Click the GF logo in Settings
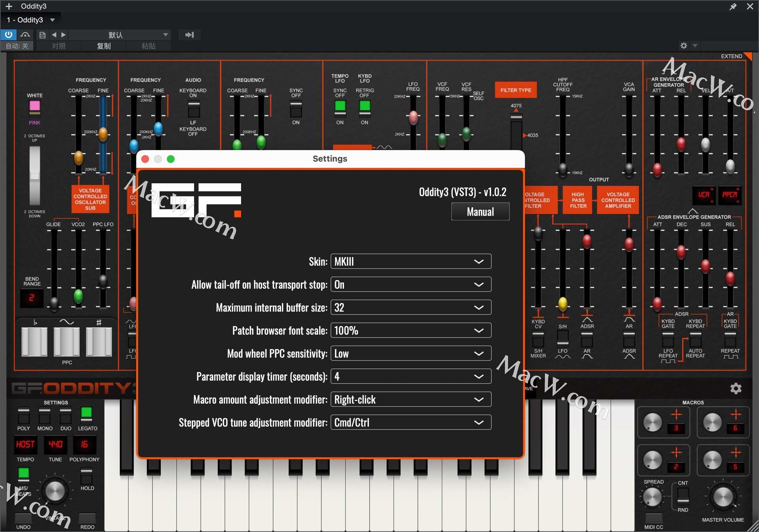 click(196, 200)
